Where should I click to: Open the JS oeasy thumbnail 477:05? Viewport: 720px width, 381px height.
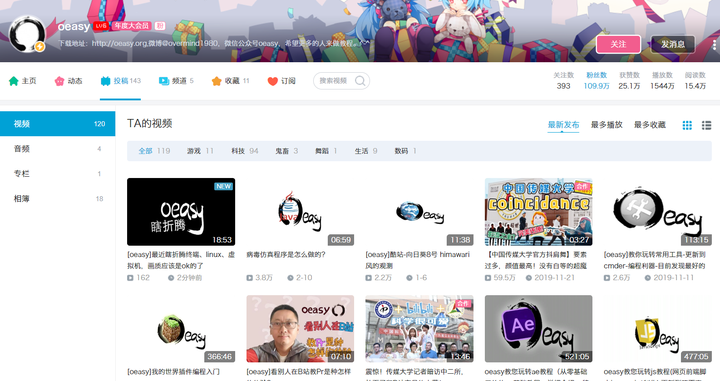[x=658, y=329]
